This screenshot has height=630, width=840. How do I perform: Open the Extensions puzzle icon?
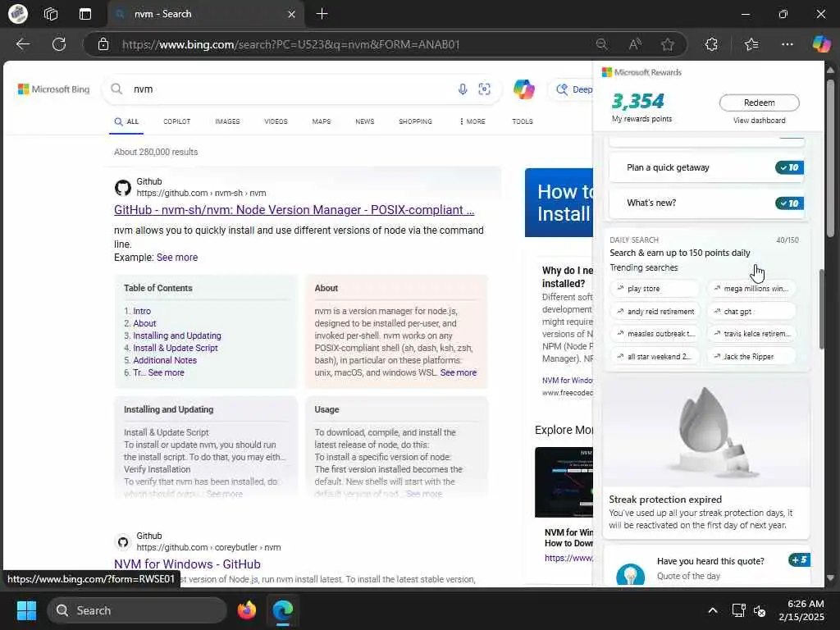point(711,44)
